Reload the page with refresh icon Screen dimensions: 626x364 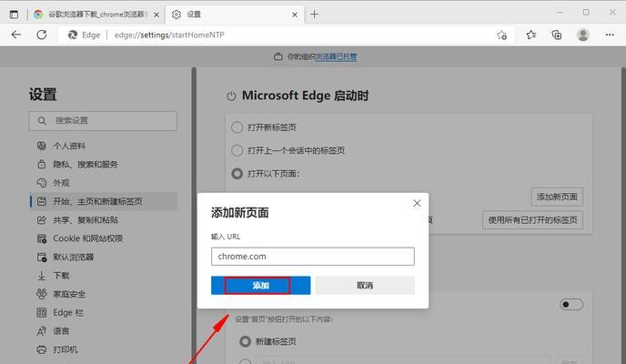pos(42,35)
